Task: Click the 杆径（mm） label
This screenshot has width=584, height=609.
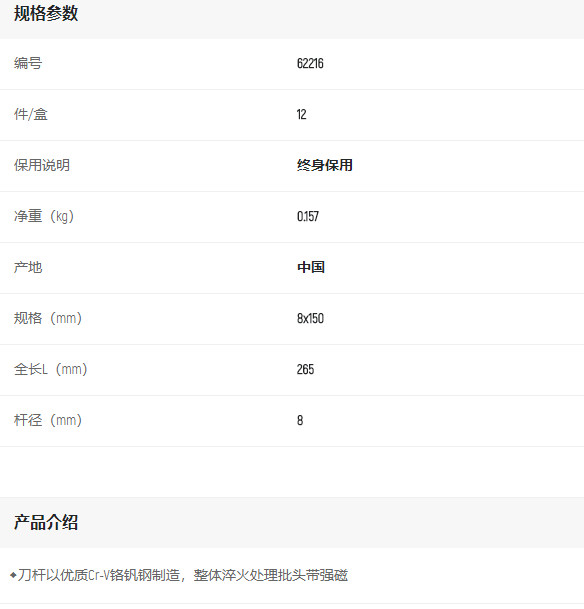Action: click(x=48, y=420)
